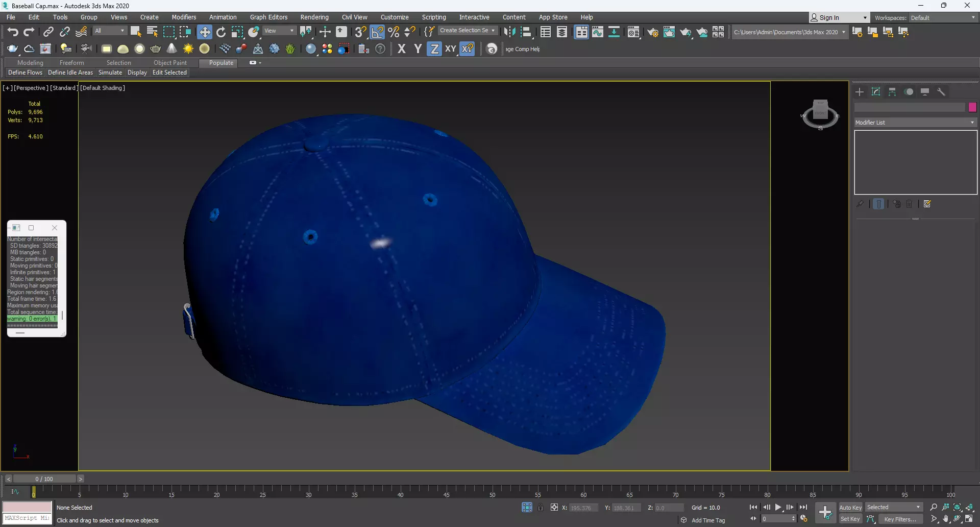This screenshot has width=980, height=527.
Task: Open the key mode Selected dropdown
Action: coord(894,507)
